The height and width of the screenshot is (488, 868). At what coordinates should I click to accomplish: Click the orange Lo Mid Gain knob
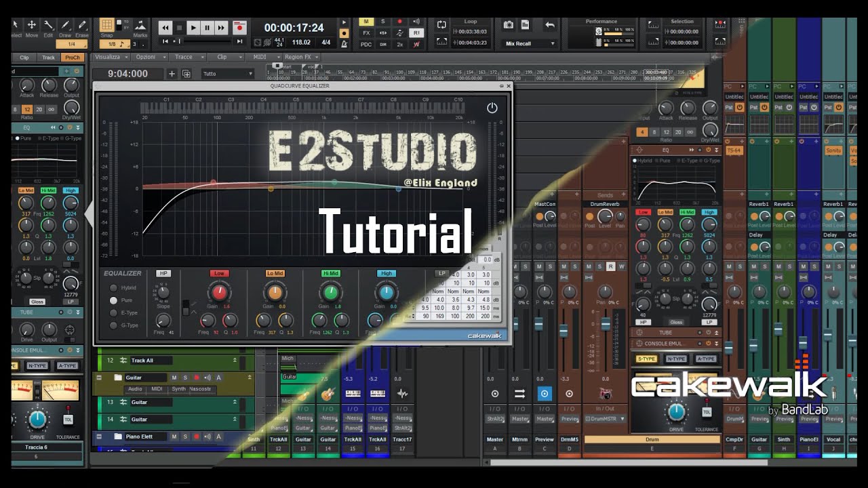coord(275,292)
